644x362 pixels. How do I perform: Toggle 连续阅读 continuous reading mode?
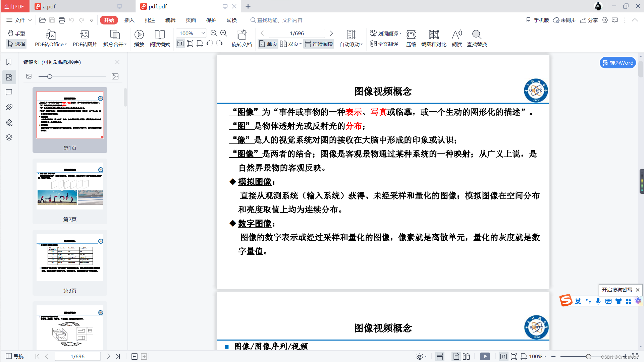(x=318, y=44)
